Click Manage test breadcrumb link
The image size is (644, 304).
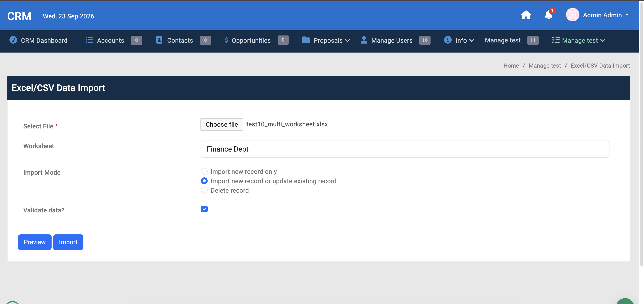(544, 66)
